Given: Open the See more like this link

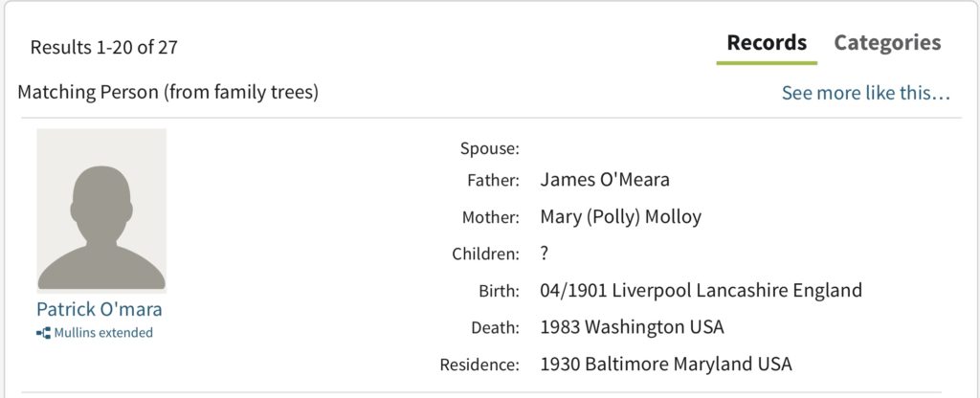Looking at the screenshot, I should click(x=865, y=93).
